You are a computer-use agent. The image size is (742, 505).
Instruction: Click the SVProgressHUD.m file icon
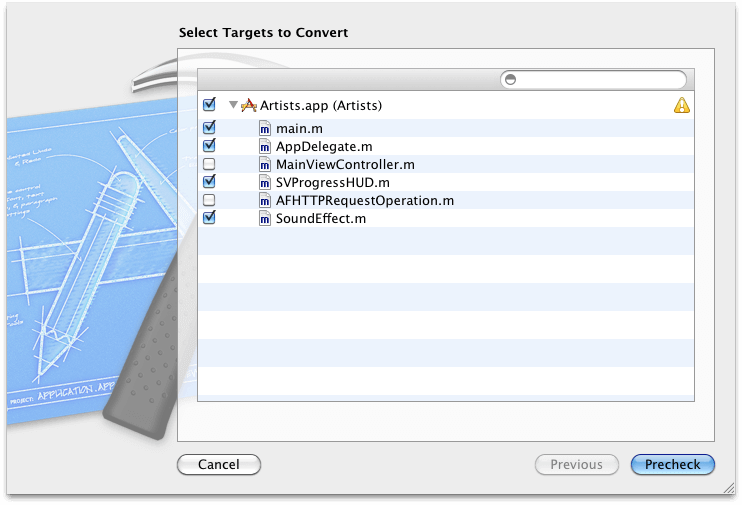[x=265, y=182]
